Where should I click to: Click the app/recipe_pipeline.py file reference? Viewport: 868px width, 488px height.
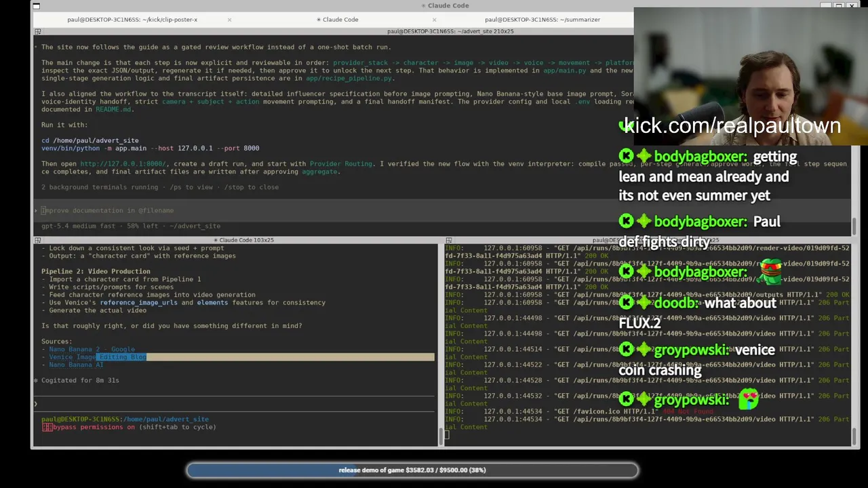[349, 78]
